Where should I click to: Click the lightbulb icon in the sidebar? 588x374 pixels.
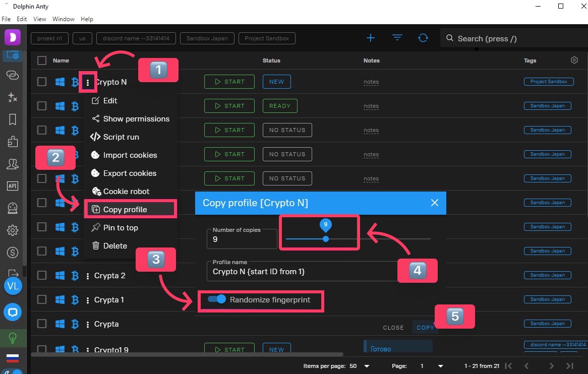coord(13,338)
